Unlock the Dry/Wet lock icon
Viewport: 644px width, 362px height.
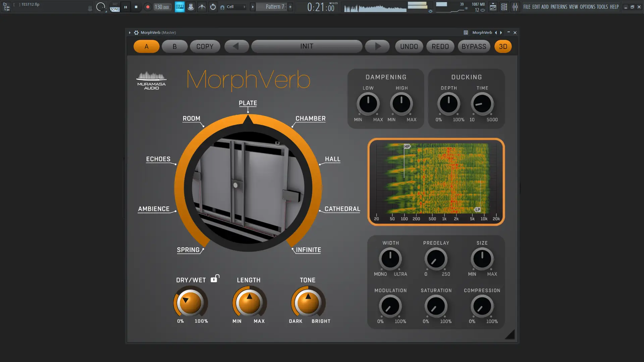tap(215, 278)
